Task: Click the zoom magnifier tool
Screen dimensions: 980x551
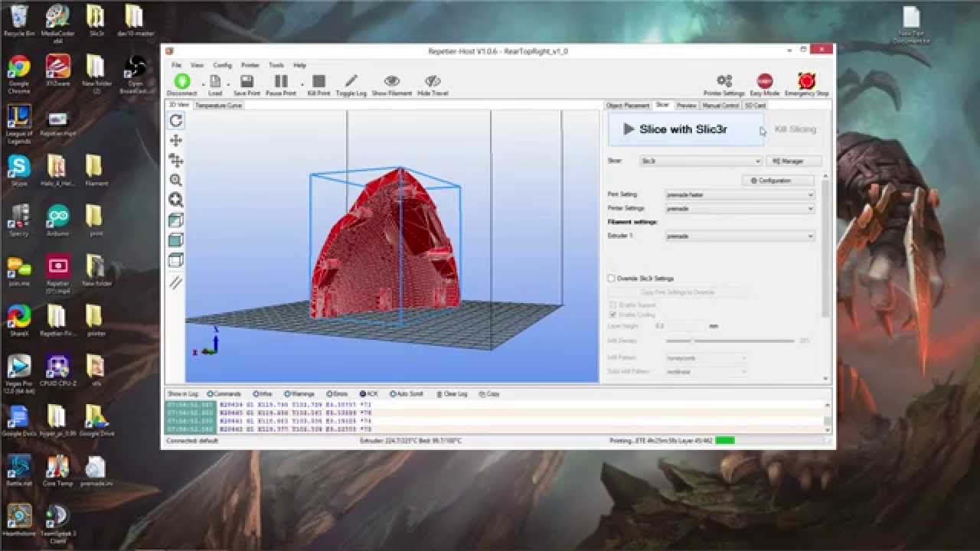Action: point(176,181)
